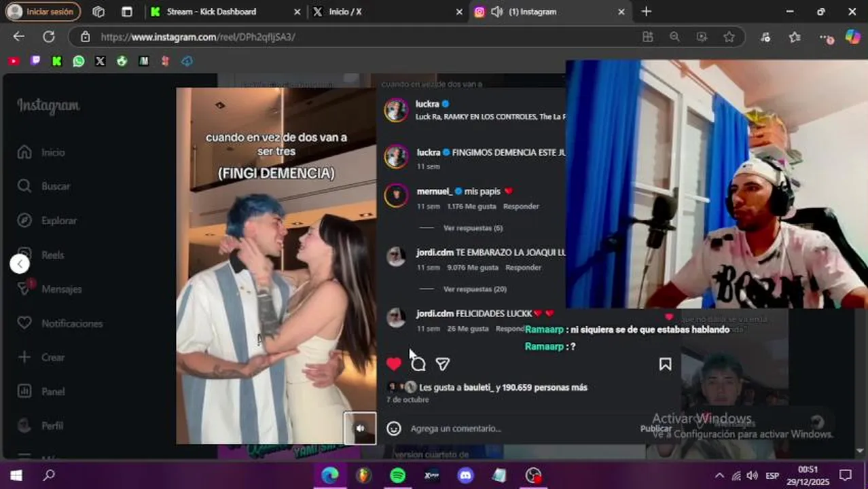Open the WhatsApp bookmark

(79, 61)
